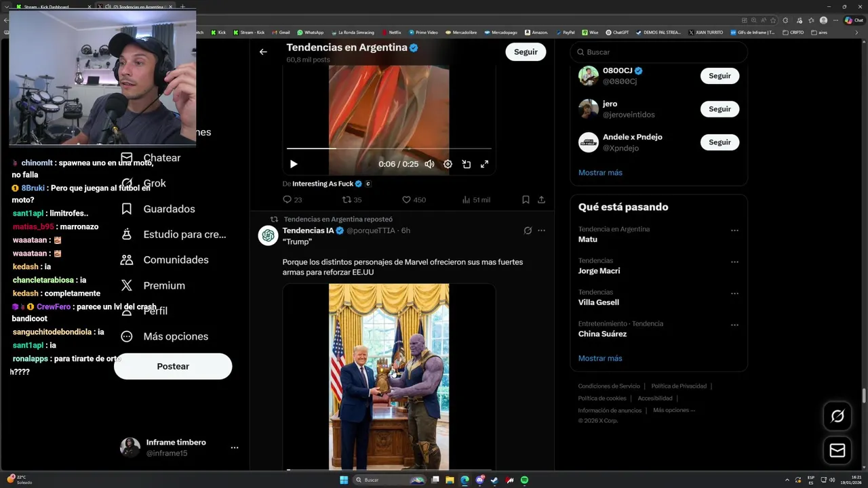
Task: Open Política de cookies link
Action: [x=602, y=399]
